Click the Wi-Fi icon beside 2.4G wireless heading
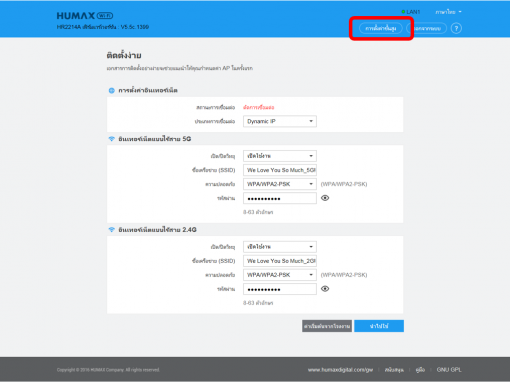This screenshot has height=382, width=510. (x=112, y=230)
